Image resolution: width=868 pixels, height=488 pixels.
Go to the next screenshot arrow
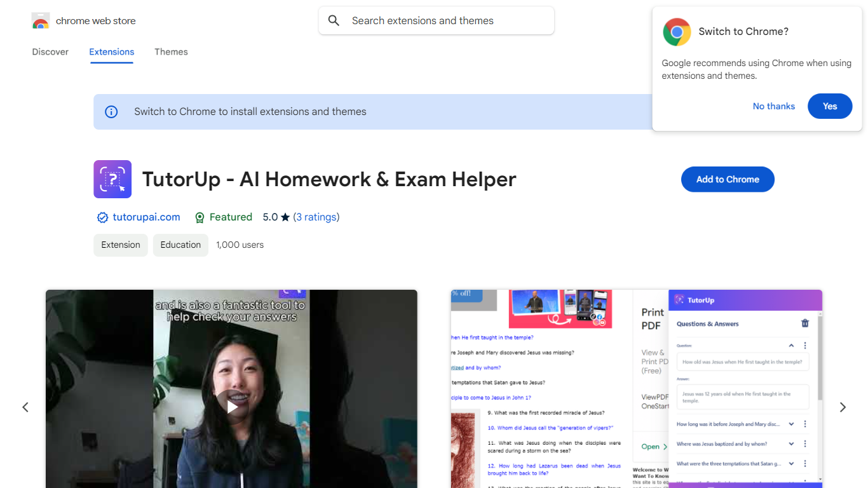[843, 407]
